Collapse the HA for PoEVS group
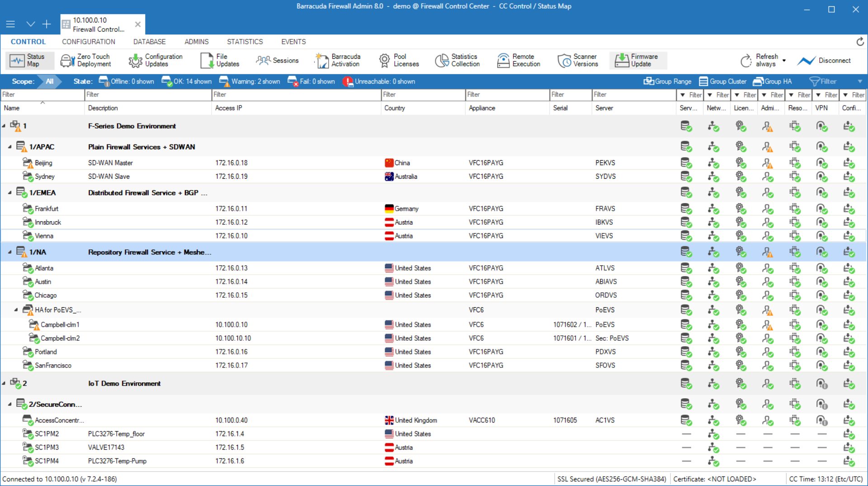 coord(16,310)
